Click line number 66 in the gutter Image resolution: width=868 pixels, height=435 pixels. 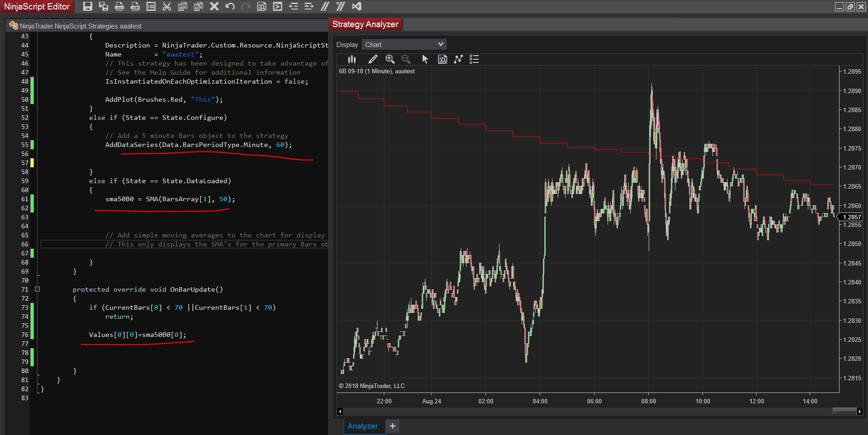tap(25, 244)
